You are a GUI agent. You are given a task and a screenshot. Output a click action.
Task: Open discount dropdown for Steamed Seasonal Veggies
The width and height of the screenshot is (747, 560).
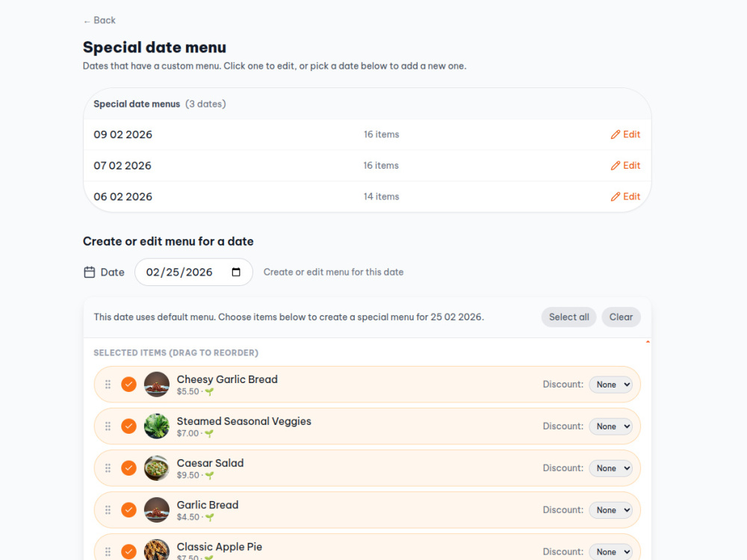click(611, 426)
